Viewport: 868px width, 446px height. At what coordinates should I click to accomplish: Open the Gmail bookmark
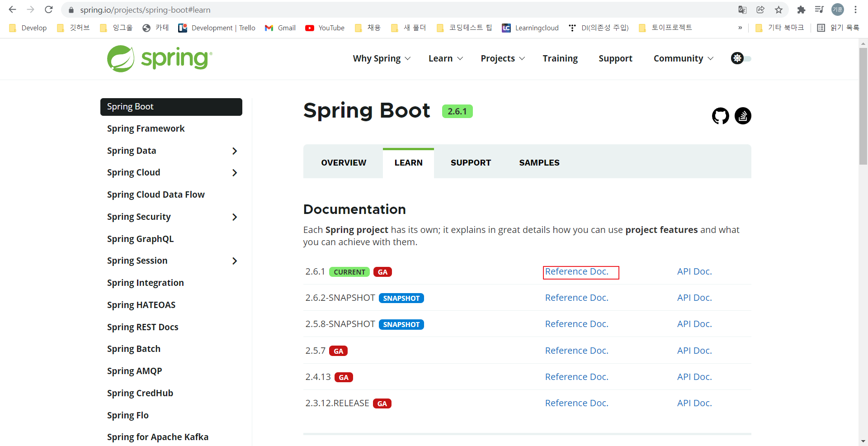click(x=280, y=28)
